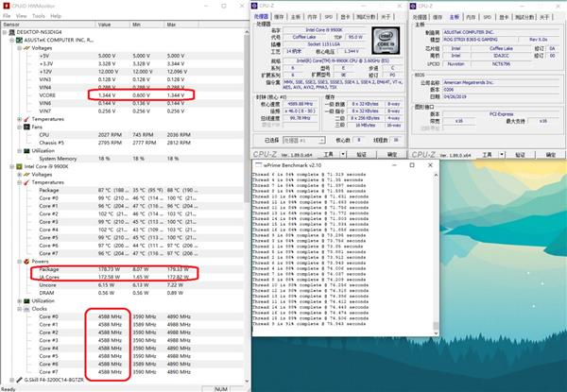This screenshot has width=567, height=392.
Task: Click the Utilization icon under ASUSTeK
Action: pos(26,151)
